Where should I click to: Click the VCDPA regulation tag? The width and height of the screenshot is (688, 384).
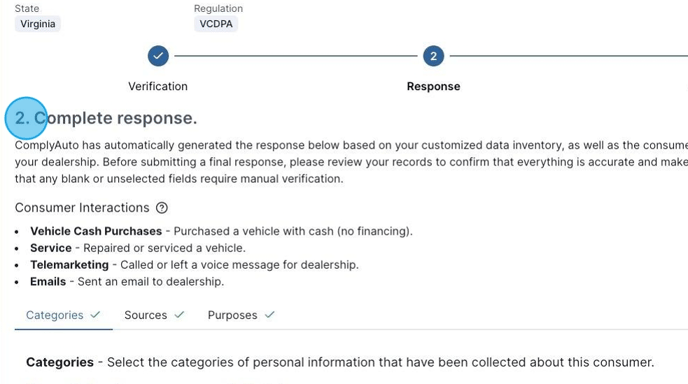pyautogui.click(x=216, y=24)
